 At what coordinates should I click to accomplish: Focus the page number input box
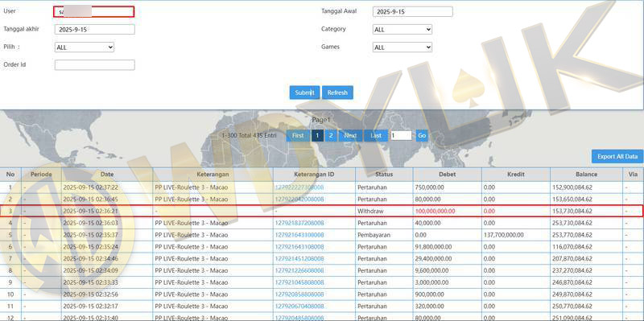click(401, 135)
